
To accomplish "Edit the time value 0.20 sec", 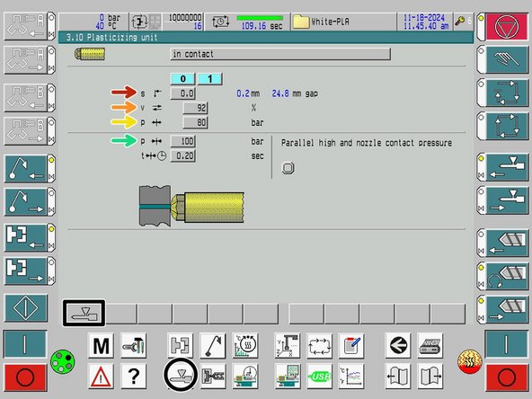I will (183, 156).
